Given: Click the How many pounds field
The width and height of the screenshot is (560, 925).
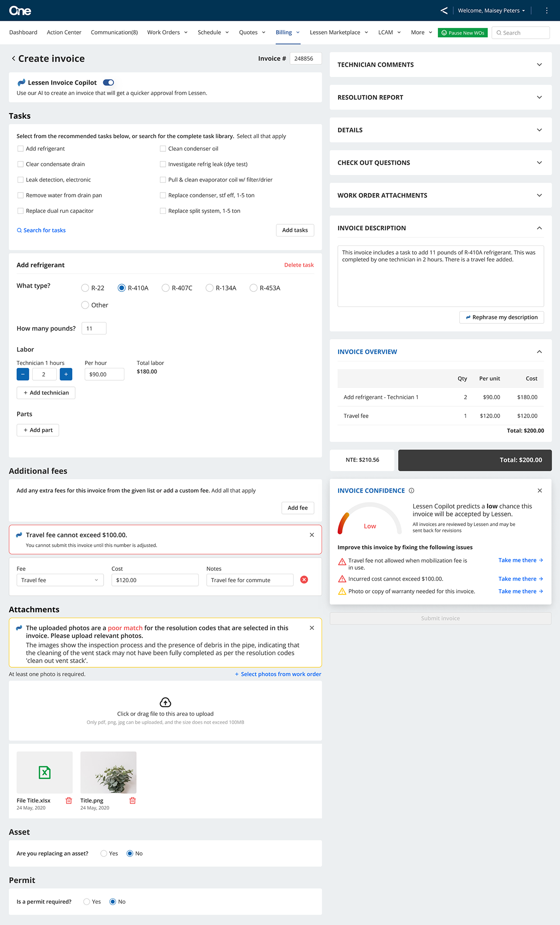Looking at the screenshot, I should [94, 328].
